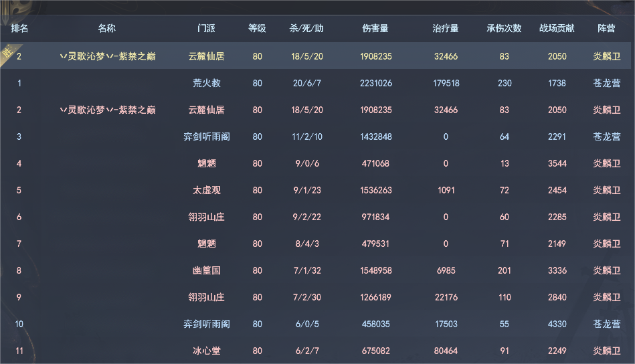The width and height of the screenshot is (635, 364).
Task: Click contribution value 3544
Action: click(x=557, y=163)
